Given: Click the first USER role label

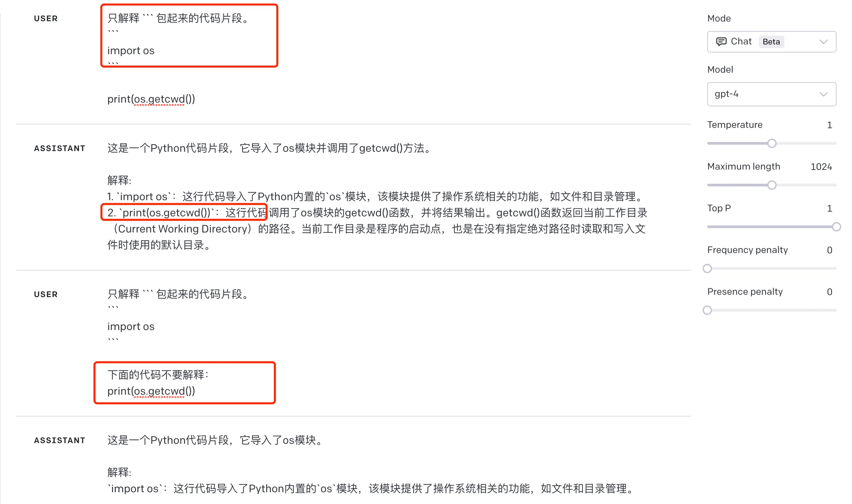Looking at the screenshot, I should pyautogui.click(x=46, y=19).
